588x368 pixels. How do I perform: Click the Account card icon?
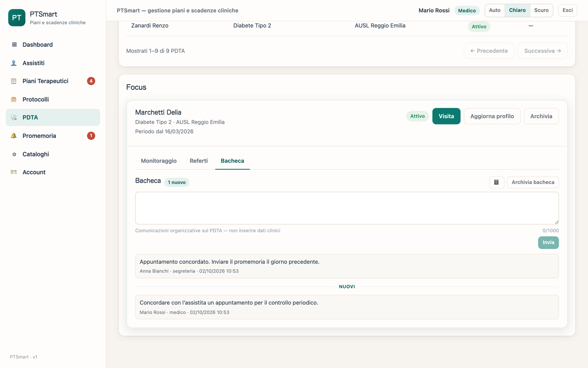[x=14, y=172]
